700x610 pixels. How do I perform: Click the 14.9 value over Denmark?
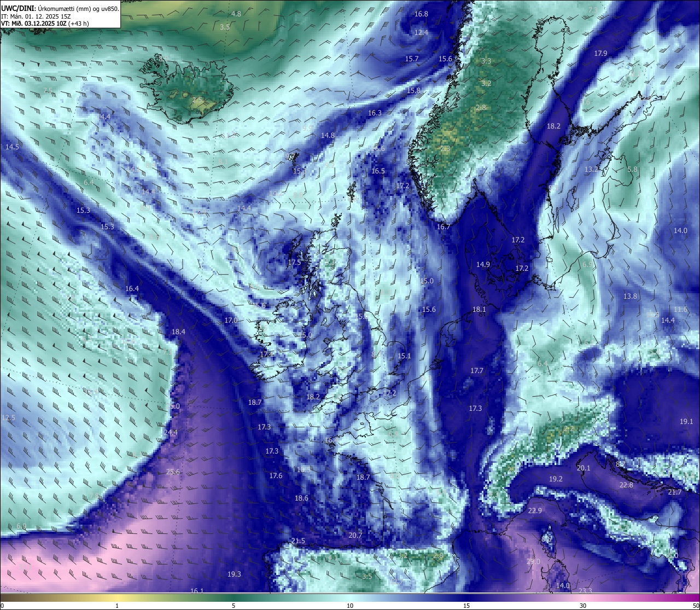click(483, 265)
